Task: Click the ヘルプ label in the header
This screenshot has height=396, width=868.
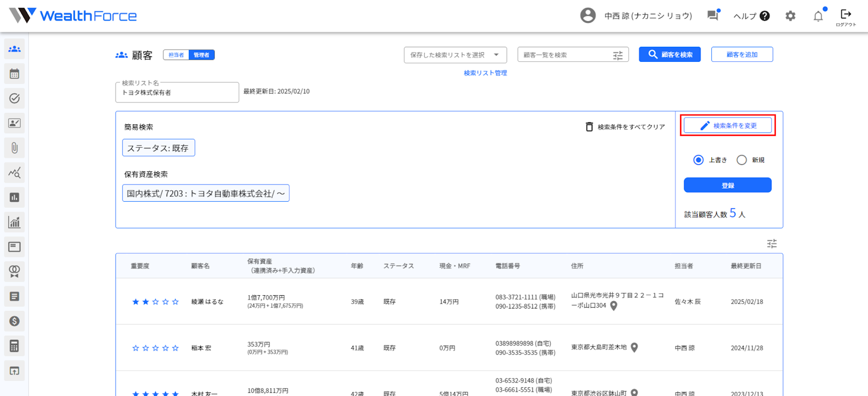Action: tap(745, 16)
